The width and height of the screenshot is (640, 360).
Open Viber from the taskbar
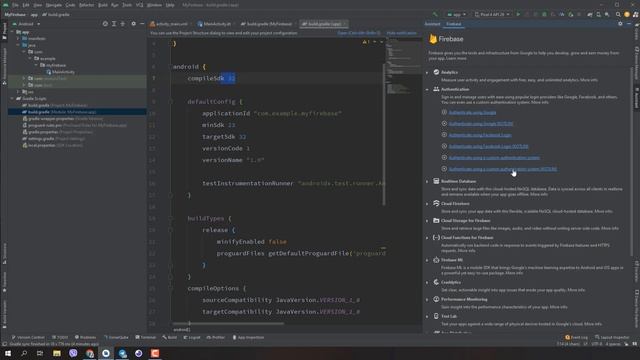pos(73,353)
